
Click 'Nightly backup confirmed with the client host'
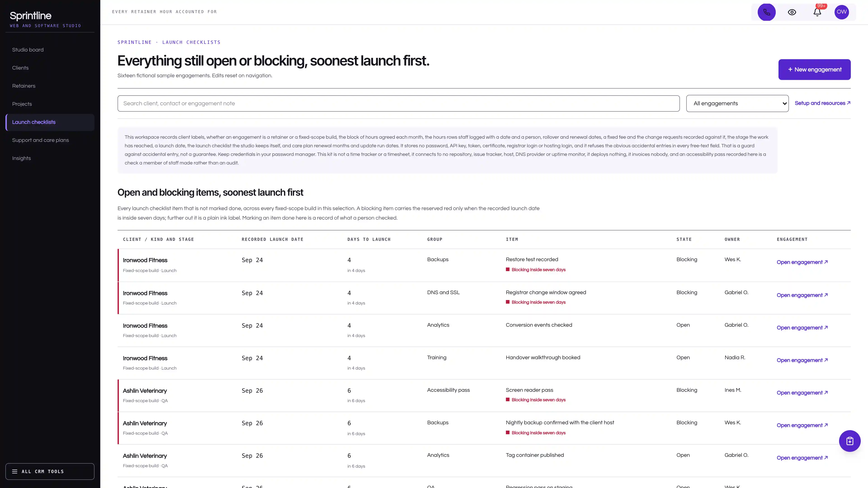(x=560, y=423)
